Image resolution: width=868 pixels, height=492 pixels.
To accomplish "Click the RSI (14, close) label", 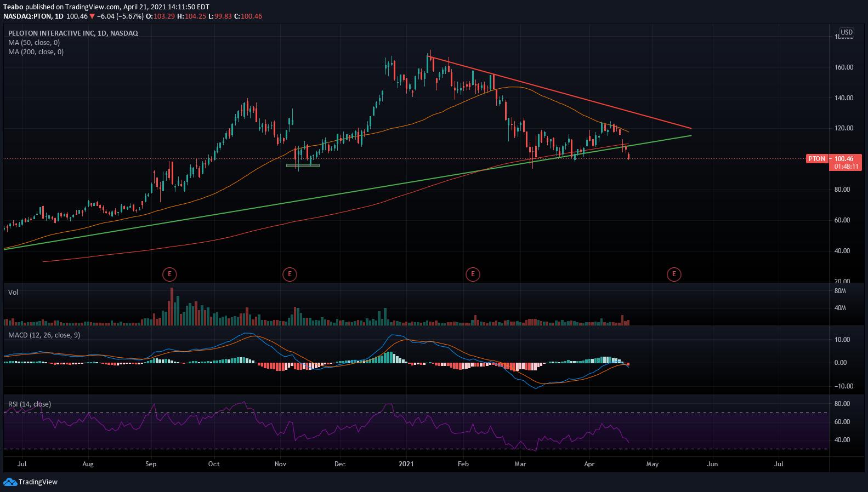I will pos(30,404).
